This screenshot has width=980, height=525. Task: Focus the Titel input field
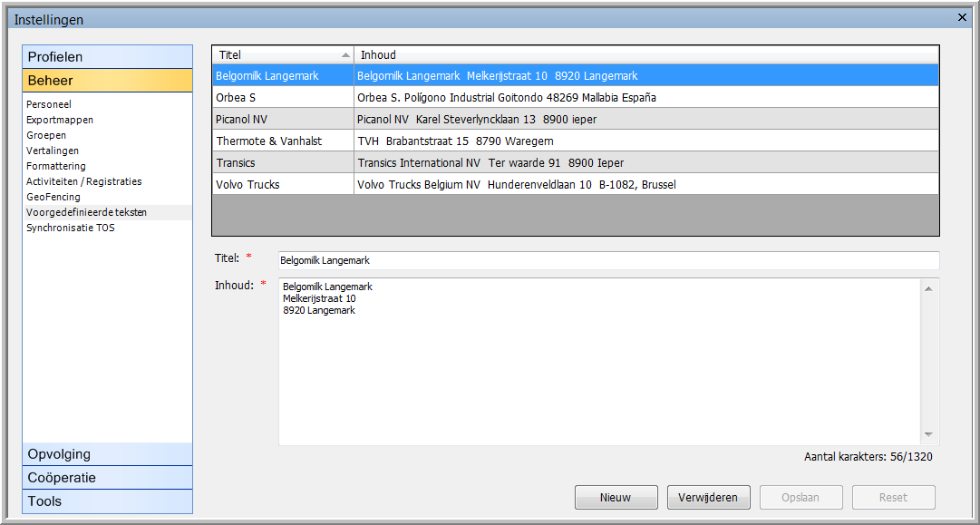tap(608, 260)
